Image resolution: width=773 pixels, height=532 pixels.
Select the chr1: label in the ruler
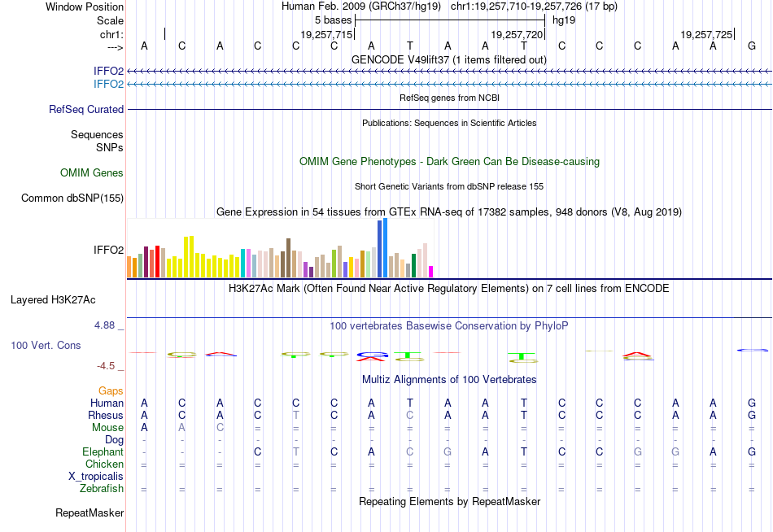click(111, 34)
